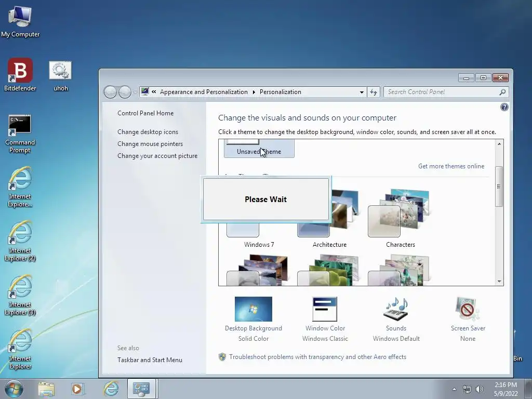Open Screen Saver settings
This screenshot has height=399, width=532.
point(468,320)
